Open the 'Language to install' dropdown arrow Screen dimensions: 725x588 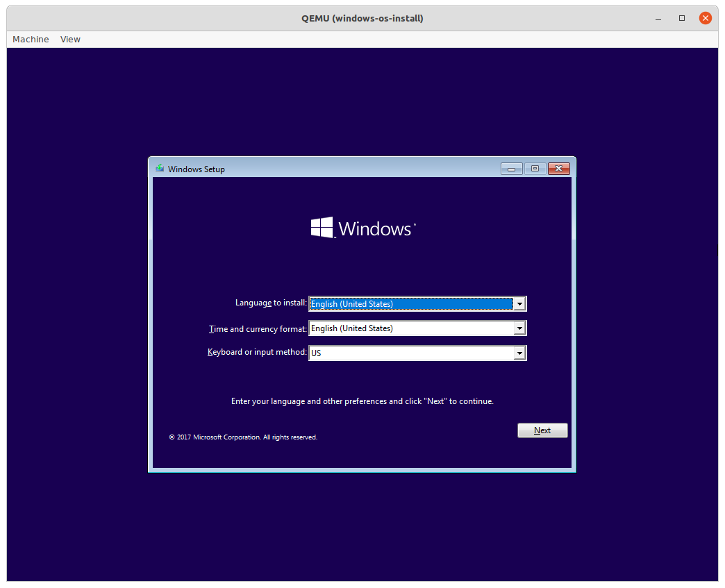pos(519,303)
